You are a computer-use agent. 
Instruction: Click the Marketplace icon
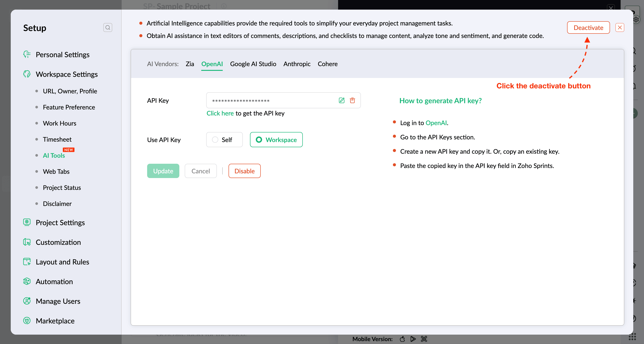tap(27, 321)
